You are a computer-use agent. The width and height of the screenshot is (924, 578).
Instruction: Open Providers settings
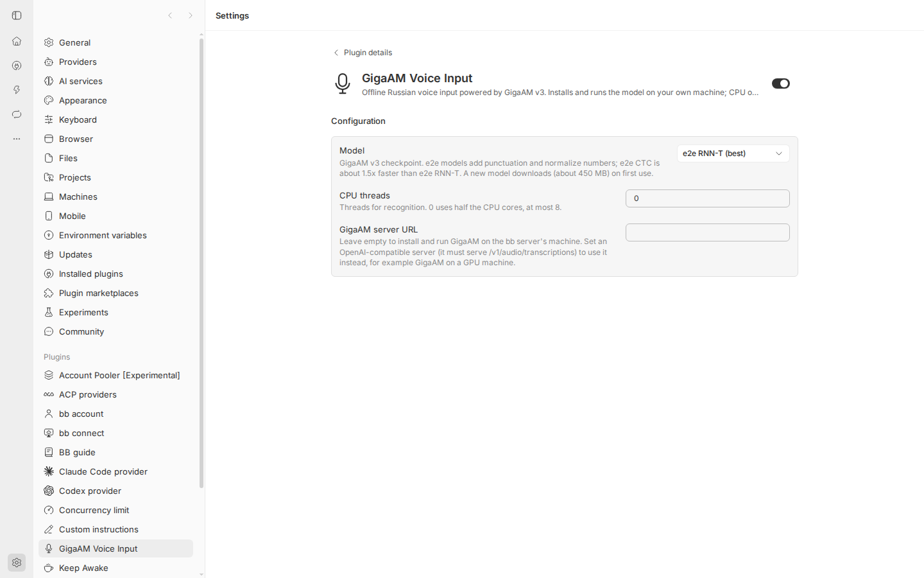(116, 62)
